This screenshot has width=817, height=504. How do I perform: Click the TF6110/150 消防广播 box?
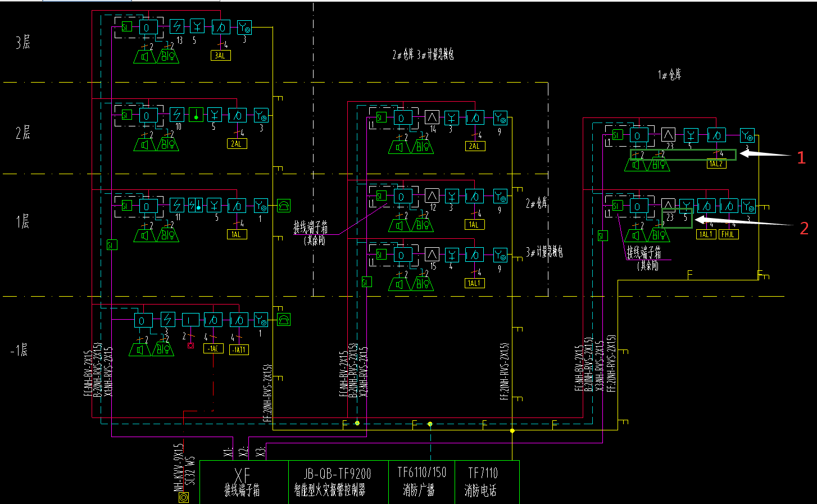pos(421,482)
